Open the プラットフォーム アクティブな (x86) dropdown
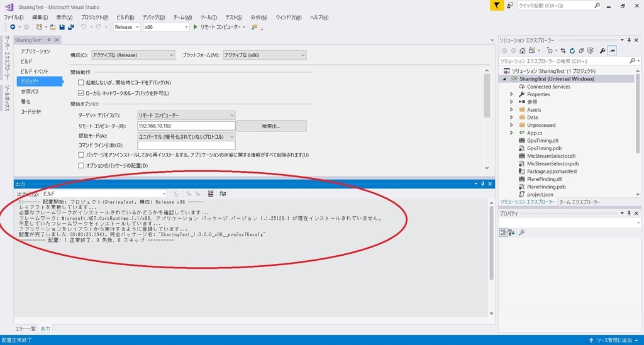Screen dimensions: 644x345 point(265,55)
